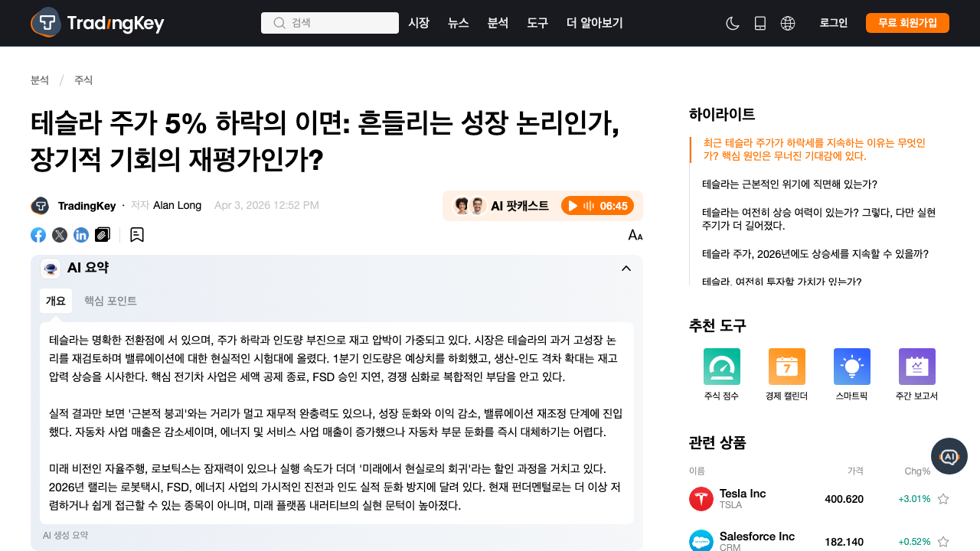Click the Salesforce change value +0.52%

914,542
